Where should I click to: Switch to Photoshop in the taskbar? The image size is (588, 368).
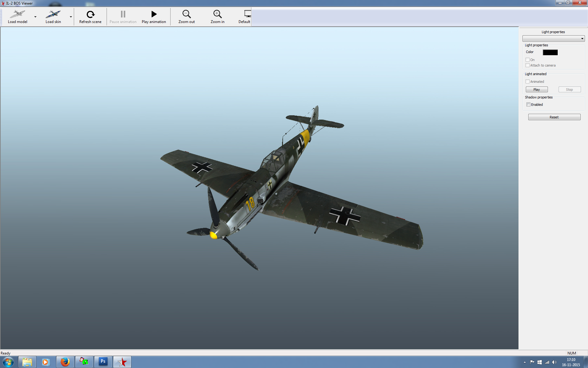[x=103, y=362]
